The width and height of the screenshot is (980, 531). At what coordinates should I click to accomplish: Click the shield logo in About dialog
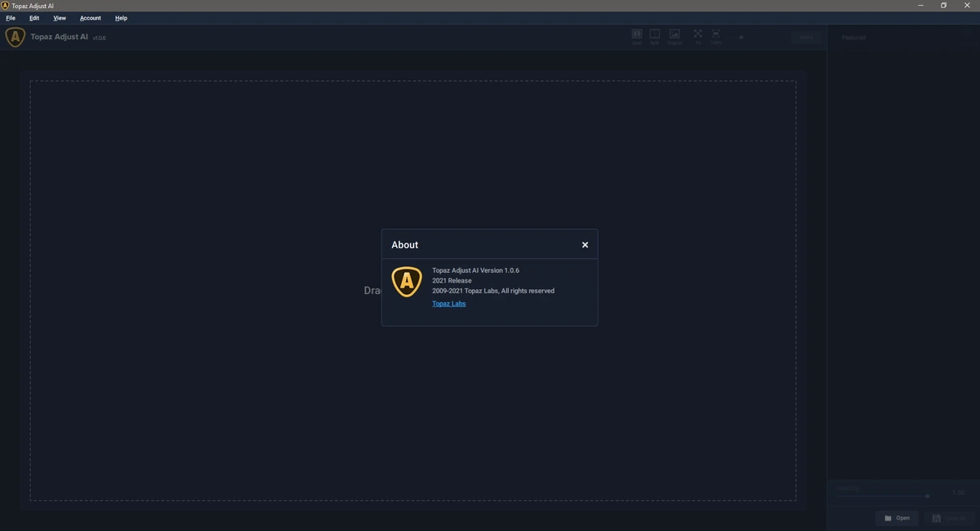(407, 282)
